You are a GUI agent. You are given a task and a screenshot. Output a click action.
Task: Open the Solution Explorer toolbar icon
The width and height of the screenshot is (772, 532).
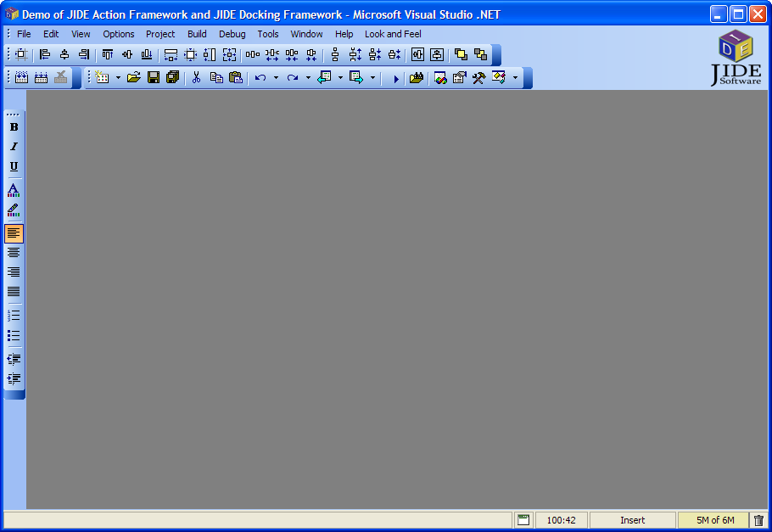point(440,77)
